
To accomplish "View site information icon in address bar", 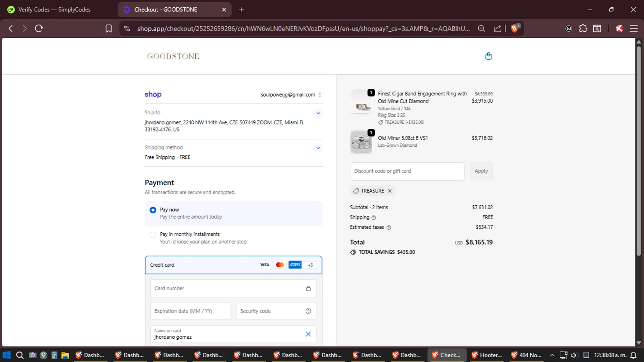I will coord(127,28).
